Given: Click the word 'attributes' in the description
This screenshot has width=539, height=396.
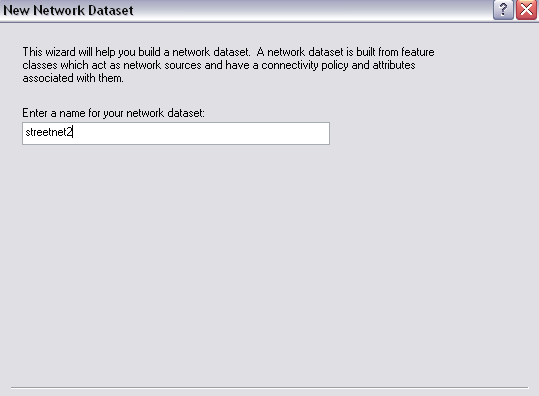Looking at the screenshot, I should tap(394, 65).
